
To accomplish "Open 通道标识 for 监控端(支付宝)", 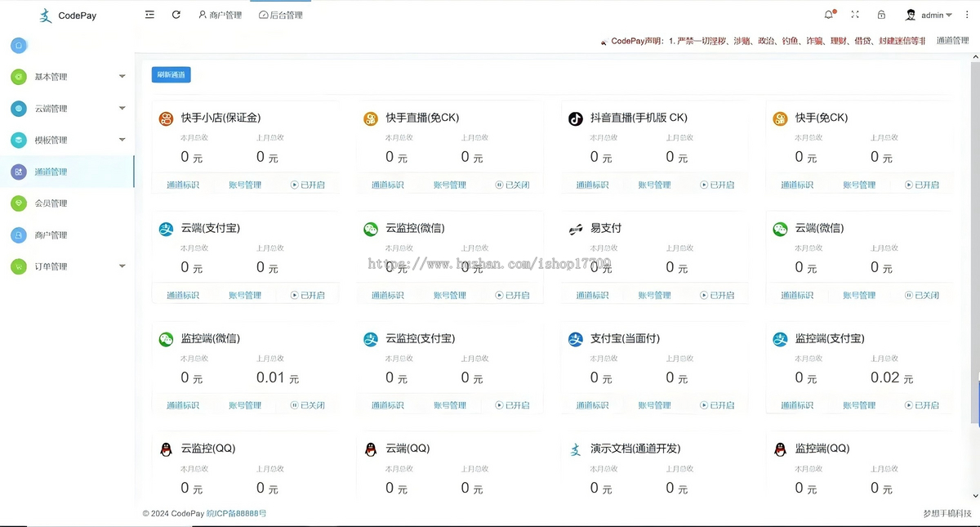I will click(797, 405).
